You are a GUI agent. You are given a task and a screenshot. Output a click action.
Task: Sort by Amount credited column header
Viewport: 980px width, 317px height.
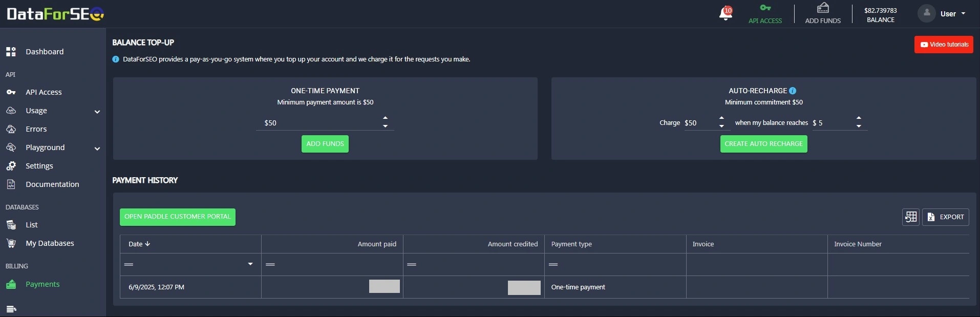tap(474, 244)
